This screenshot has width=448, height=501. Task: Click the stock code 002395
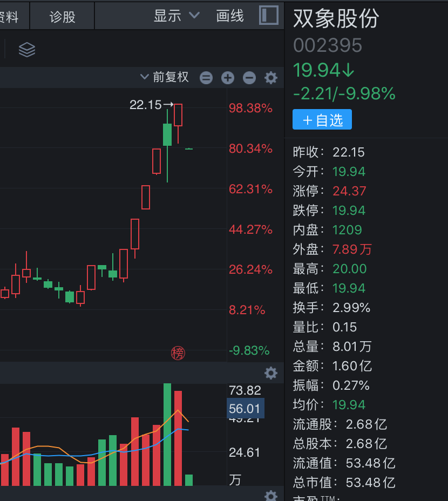328,45
